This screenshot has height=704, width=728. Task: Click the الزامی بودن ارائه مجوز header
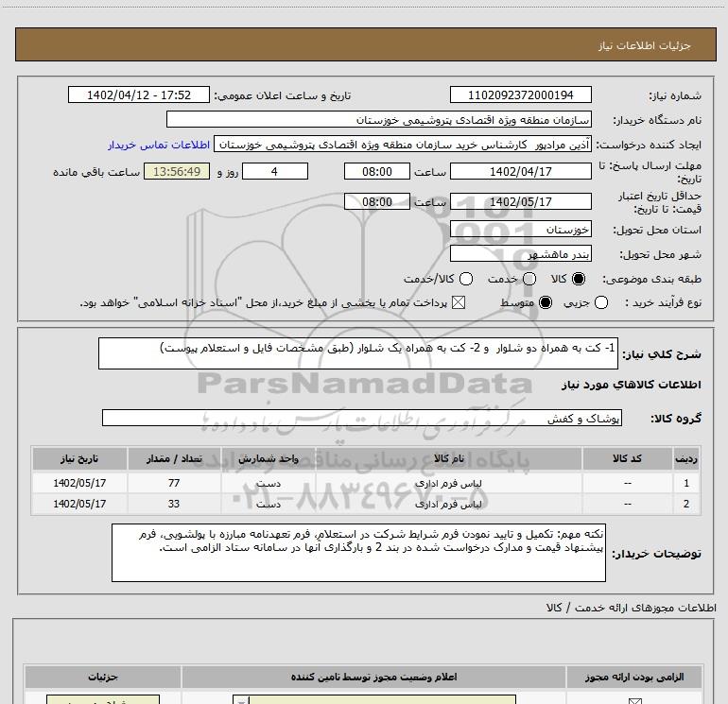click(x=634, y=678)
